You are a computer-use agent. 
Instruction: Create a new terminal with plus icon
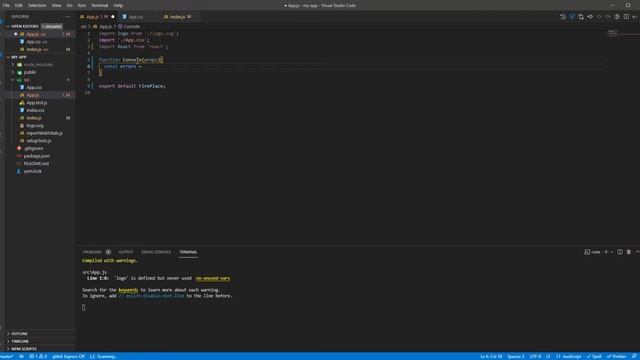(x=606, y=252)
